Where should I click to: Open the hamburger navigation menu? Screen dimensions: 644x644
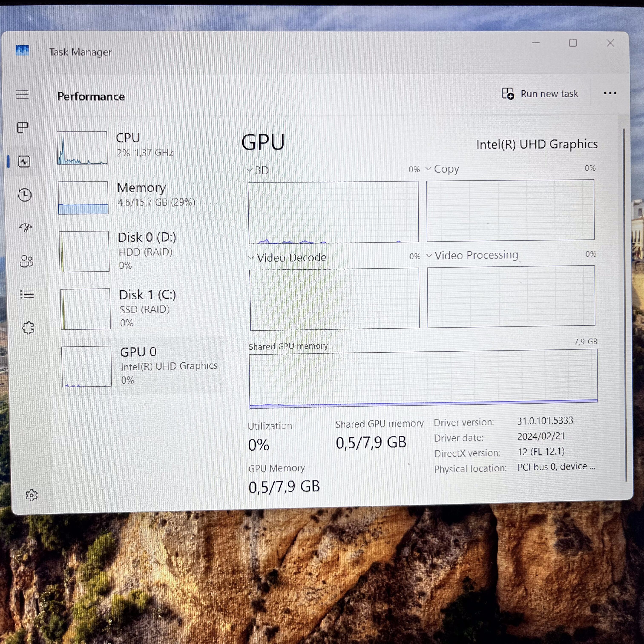22,94
